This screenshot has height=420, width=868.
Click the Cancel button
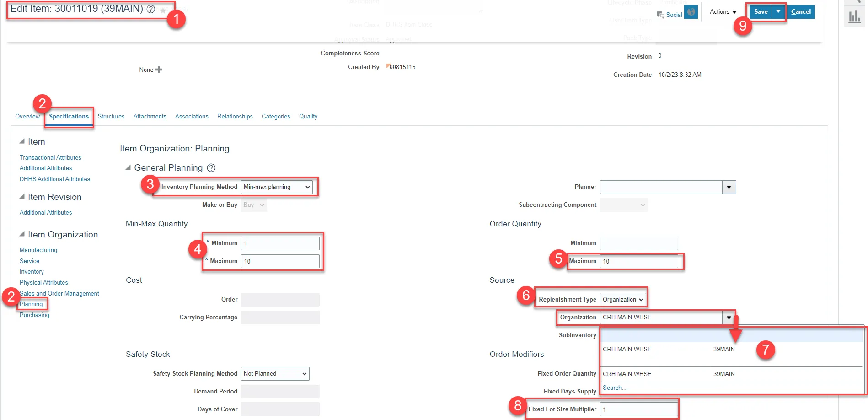(801, 12)
